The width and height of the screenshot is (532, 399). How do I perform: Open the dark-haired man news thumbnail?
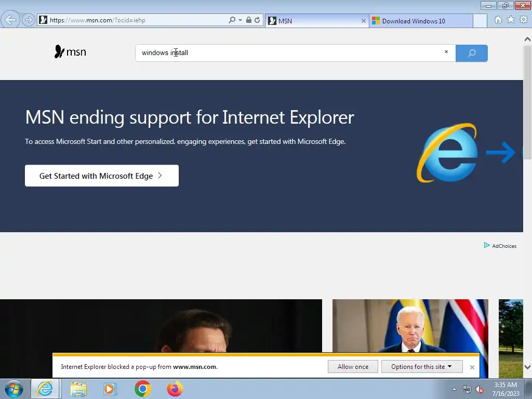click(161, 326)
